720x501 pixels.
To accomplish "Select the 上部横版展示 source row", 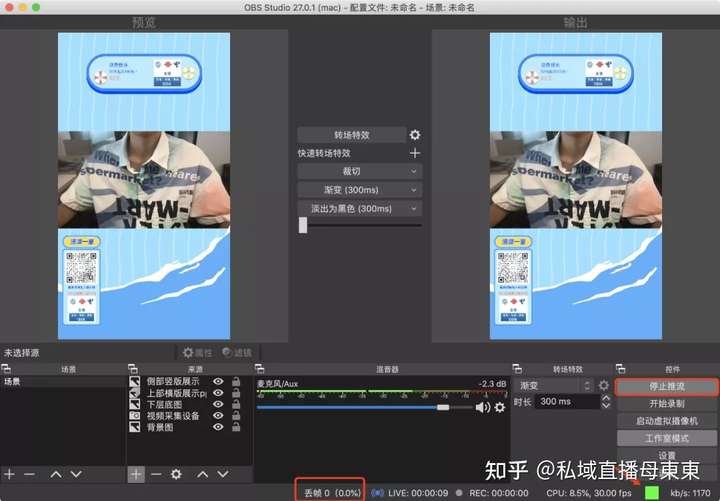I will 190,393.
